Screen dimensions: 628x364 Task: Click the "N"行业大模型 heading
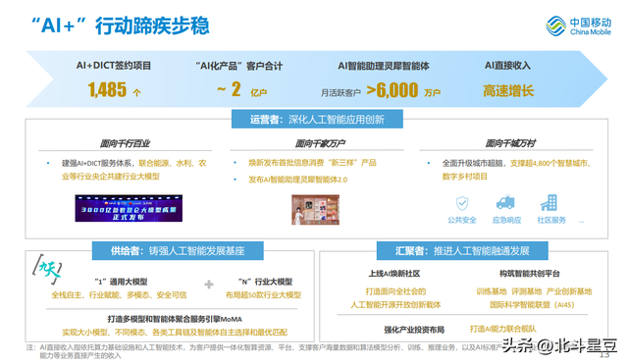[x=265, y=282]
